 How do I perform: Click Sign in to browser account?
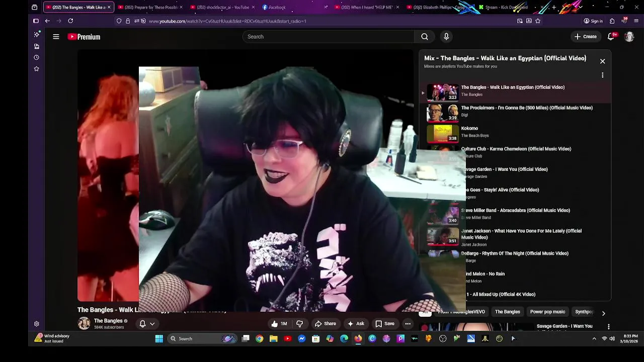click(593, 21)
